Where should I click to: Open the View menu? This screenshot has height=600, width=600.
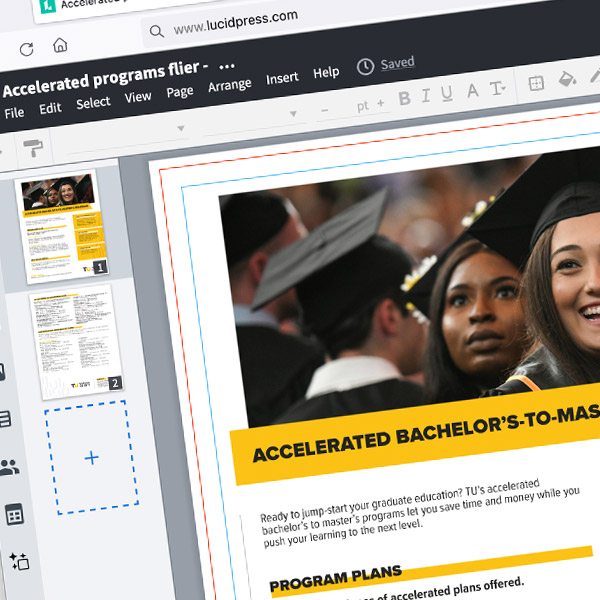point(138,97)
